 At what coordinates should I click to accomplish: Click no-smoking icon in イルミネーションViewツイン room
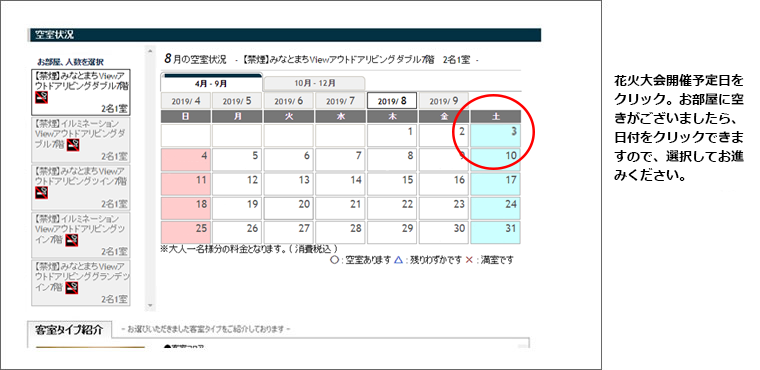[72, 240]
